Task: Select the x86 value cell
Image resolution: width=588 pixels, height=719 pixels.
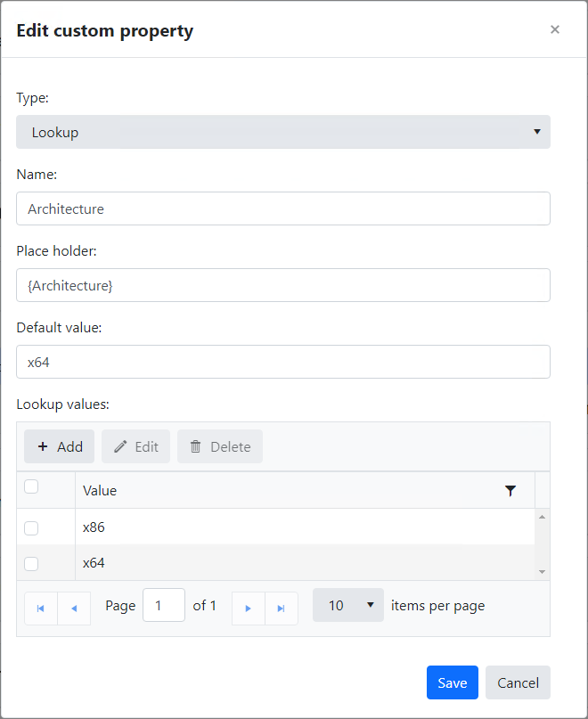Action: tap(305, 527)
